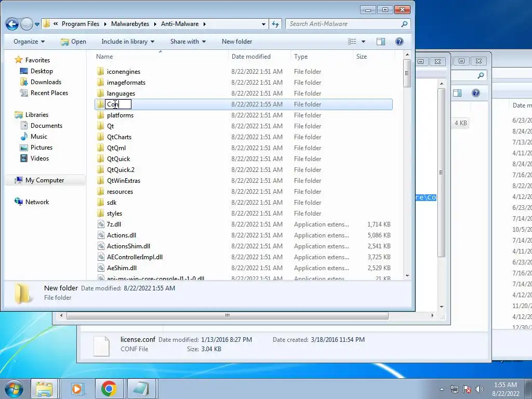Select the iconengines folder icon

pyautogui.click(x=100, y=72)
